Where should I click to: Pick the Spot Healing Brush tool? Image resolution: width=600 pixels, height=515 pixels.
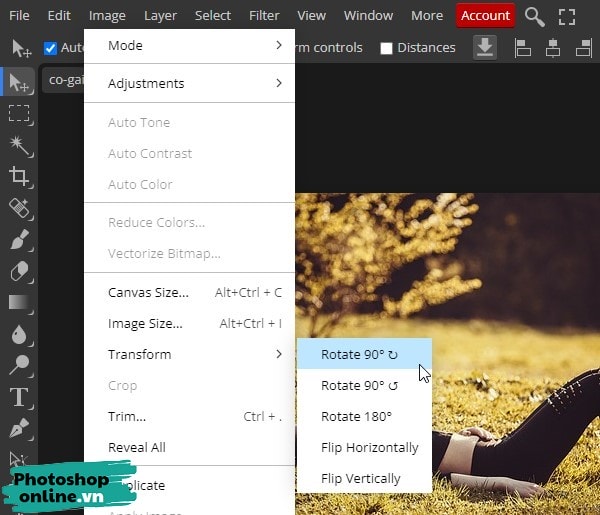coord(19,208)
